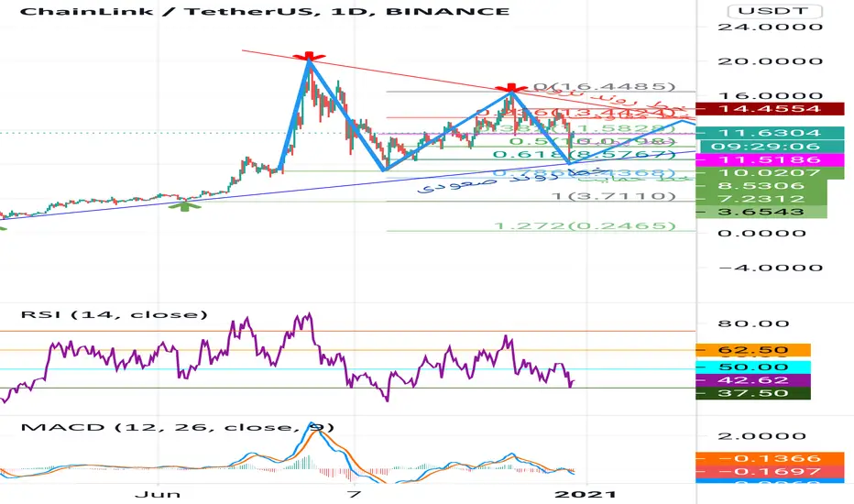Select the cyan 50.00 RSI level label
This screenshot has width=854, height=504.
point(753,367)
